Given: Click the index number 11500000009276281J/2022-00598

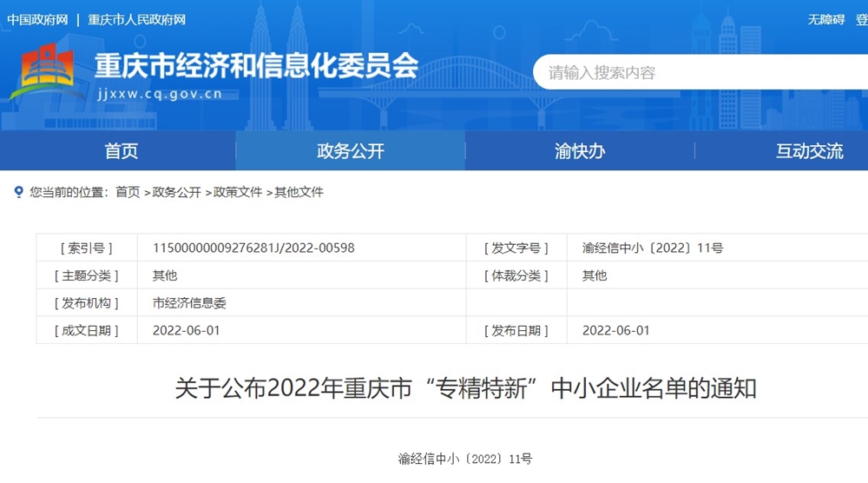Looking at the screenshot, I should (x=253, y=248).
